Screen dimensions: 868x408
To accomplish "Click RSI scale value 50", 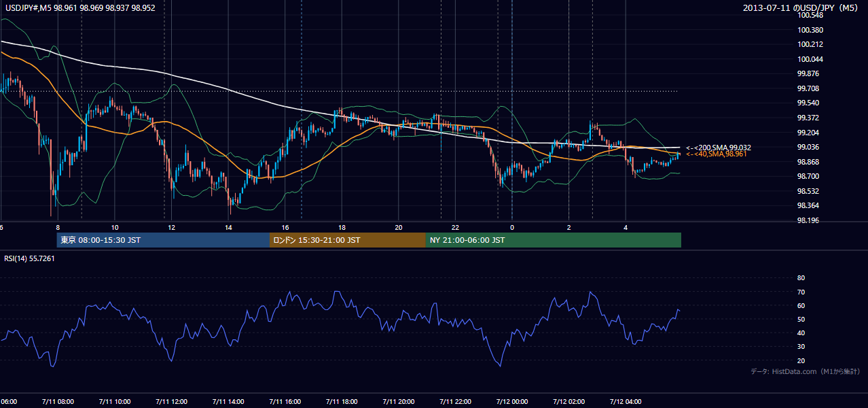I will tap(801, 320).
